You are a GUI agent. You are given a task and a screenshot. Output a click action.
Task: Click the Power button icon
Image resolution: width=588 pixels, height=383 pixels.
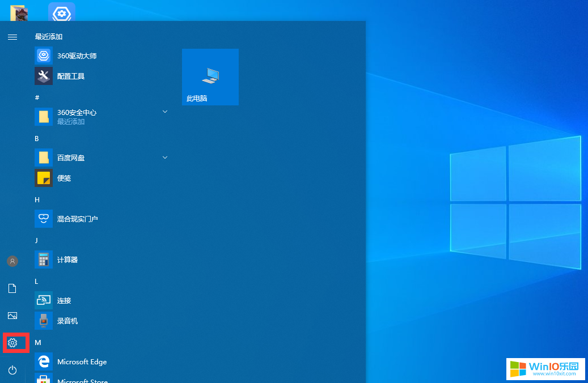pyautogui.click(x=12, y=370)
